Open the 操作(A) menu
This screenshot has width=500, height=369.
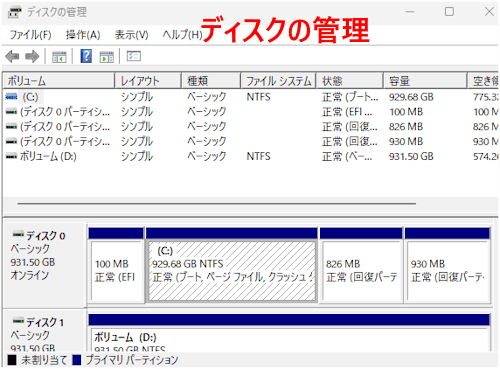[83, 35]
